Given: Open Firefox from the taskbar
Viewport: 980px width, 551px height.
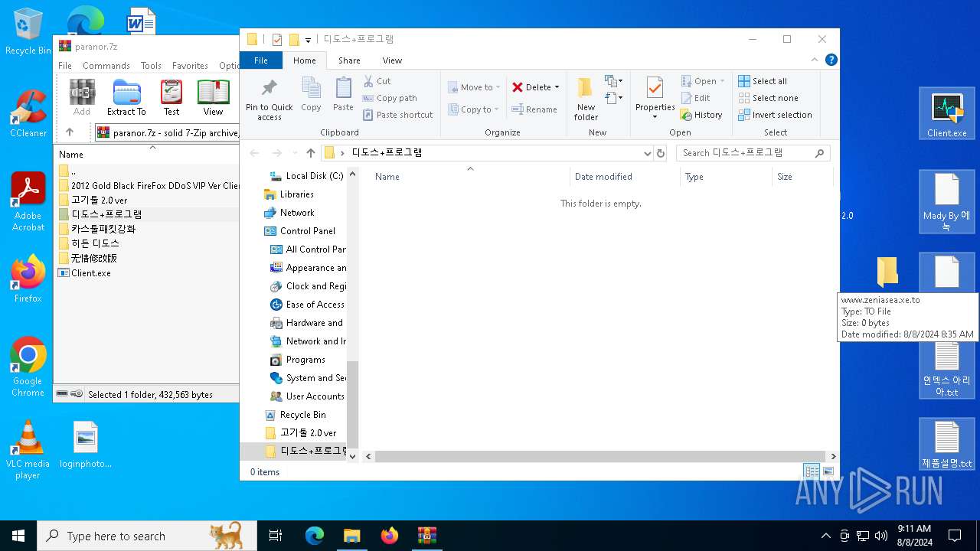Looking at the screenshot, I should coord(390,536).
